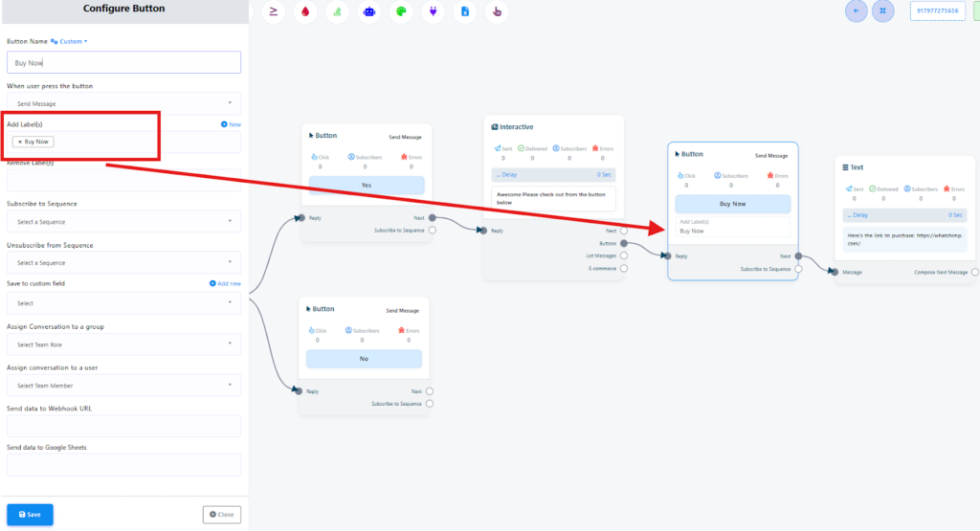Viewport: 980px width, 531px height.
Task: Click the hand pointer icon in top toolbar
Action: coord(496,11)
